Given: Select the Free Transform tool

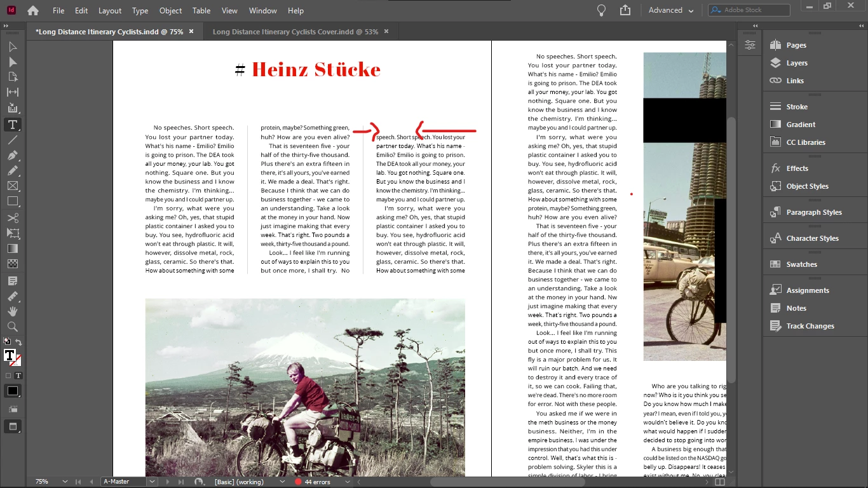Looking at the screenshot, I should [13, 233].
